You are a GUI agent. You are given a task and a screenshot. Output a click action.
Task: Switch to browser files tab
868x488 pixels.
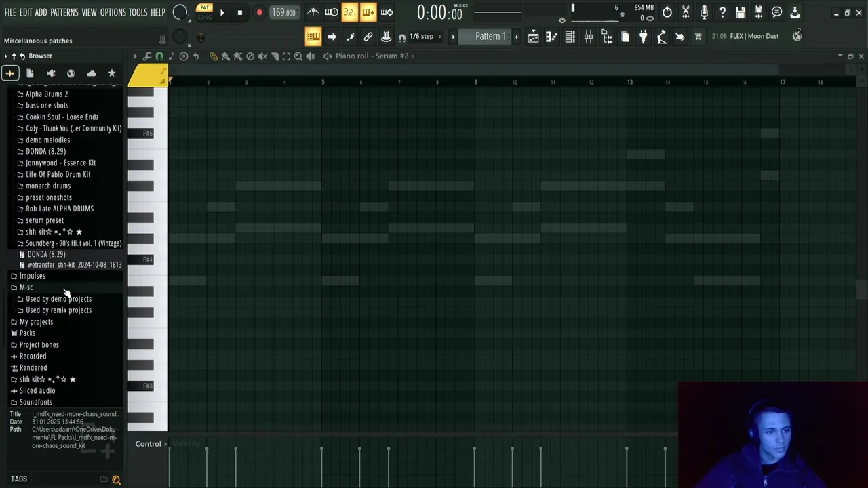30,73
